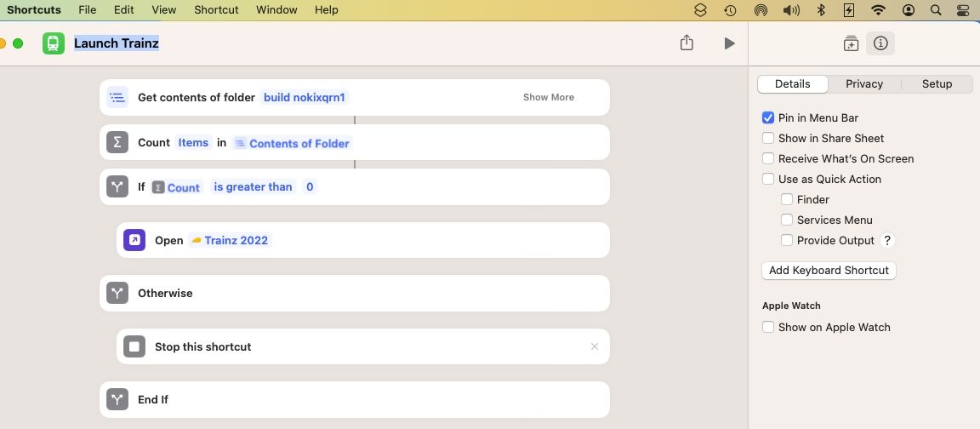Open Spotlight search in the menu bar
The height and width of the screenshot is (429, 980).
(936, 10)
